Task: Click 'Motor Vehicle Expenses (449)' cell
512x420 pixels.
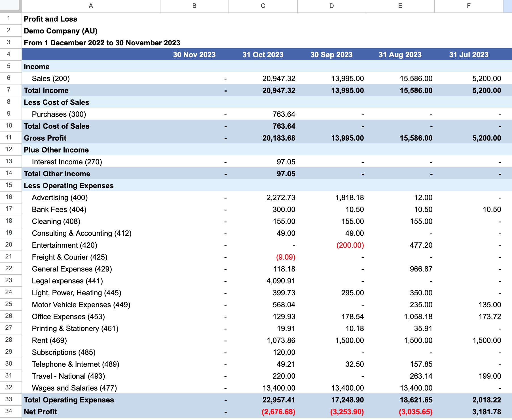Action: click(x=91, y=305)
